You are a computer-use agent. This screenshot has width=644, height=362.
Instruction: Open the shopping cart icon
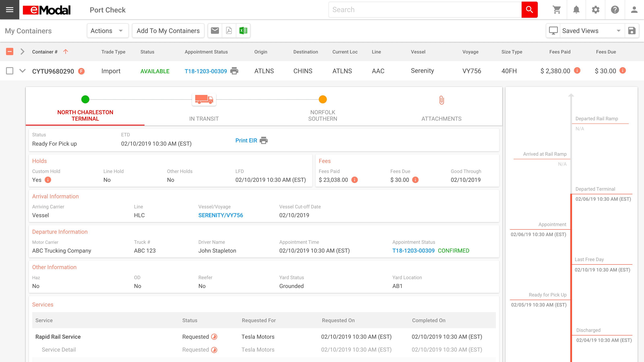557,10
